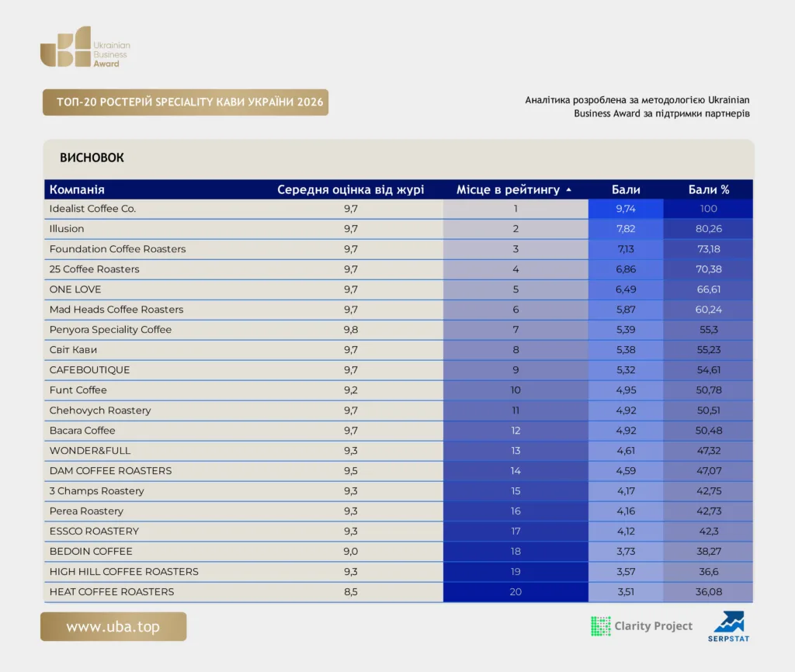
Task: Click the 6,86 points cell
Action: [x=626, y=269]
